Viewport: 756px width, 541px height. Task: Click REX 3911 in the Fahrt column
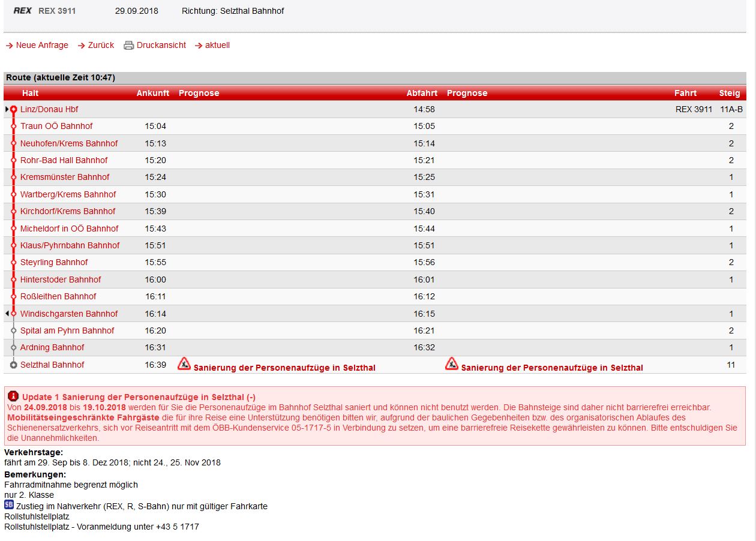pos(694,109)
